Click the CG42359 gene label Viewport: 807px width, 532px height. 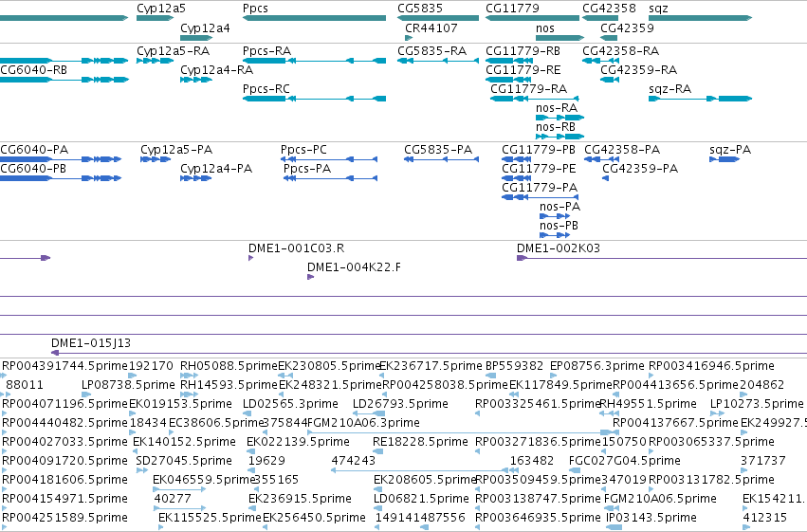click(628, 28)
